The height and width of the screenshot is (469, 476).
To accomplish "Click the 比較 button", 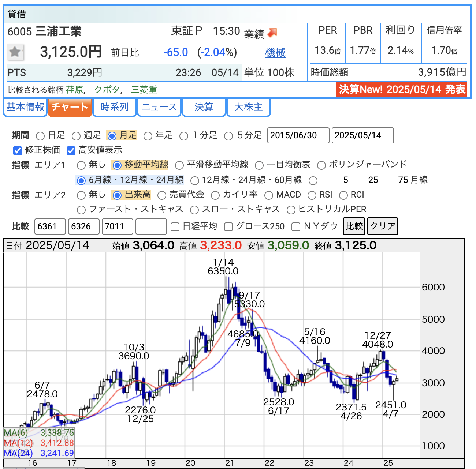I will coord(354,226).
